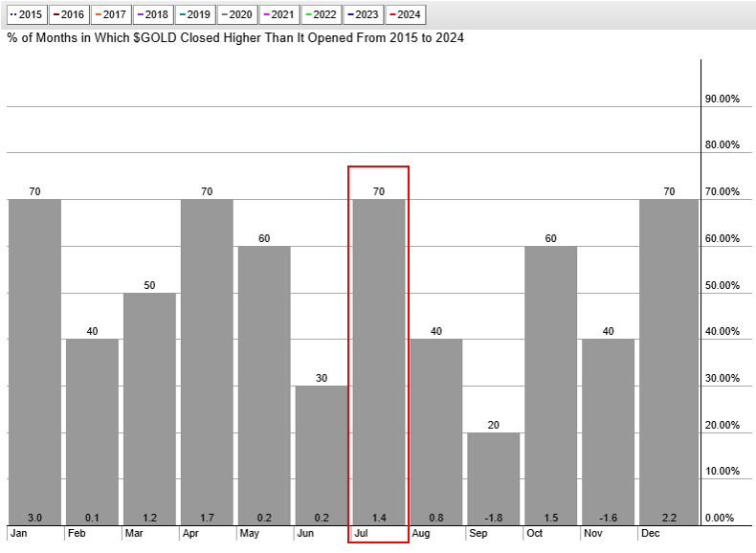756x553 pixels.
Task: Click the Dec month label on axis
Action: click(650, 532)
